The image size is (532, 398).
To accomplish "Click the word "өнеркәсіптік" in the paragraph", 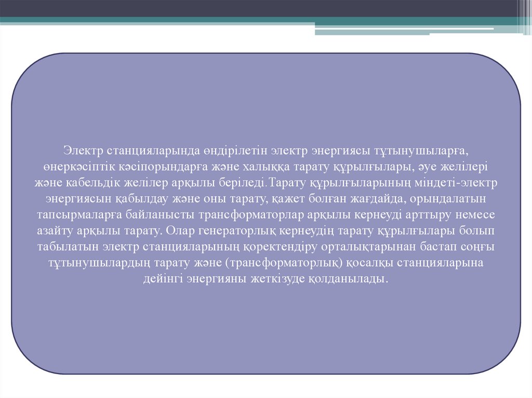I will pyautogui.click(x=79, y=167).
